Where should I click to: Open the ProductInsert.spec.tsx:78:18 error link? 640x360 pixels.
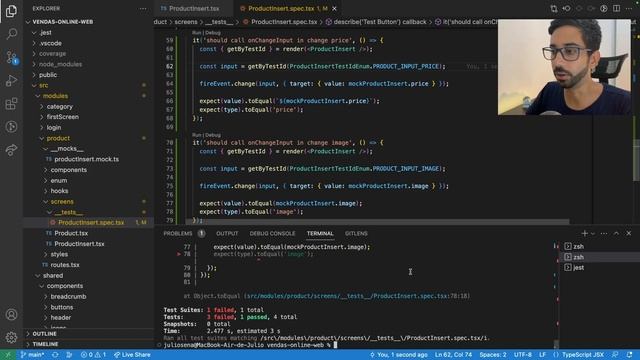358,296
